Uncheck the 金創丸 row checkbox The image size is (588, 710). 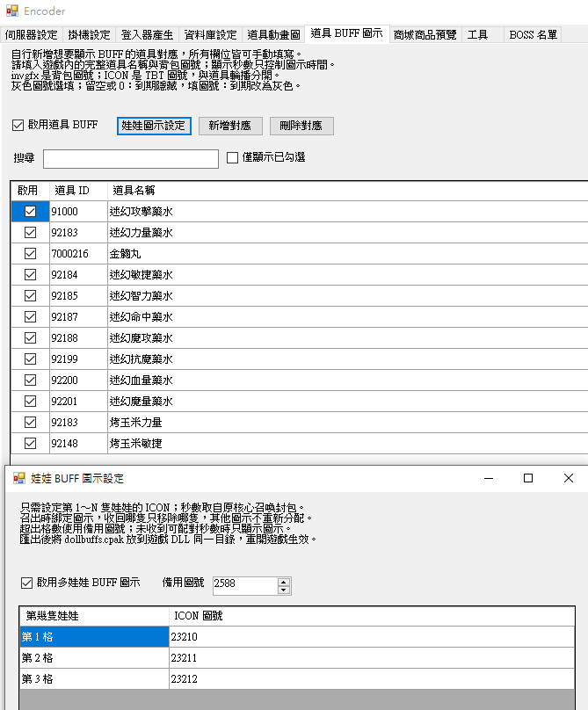pos(31,254)
